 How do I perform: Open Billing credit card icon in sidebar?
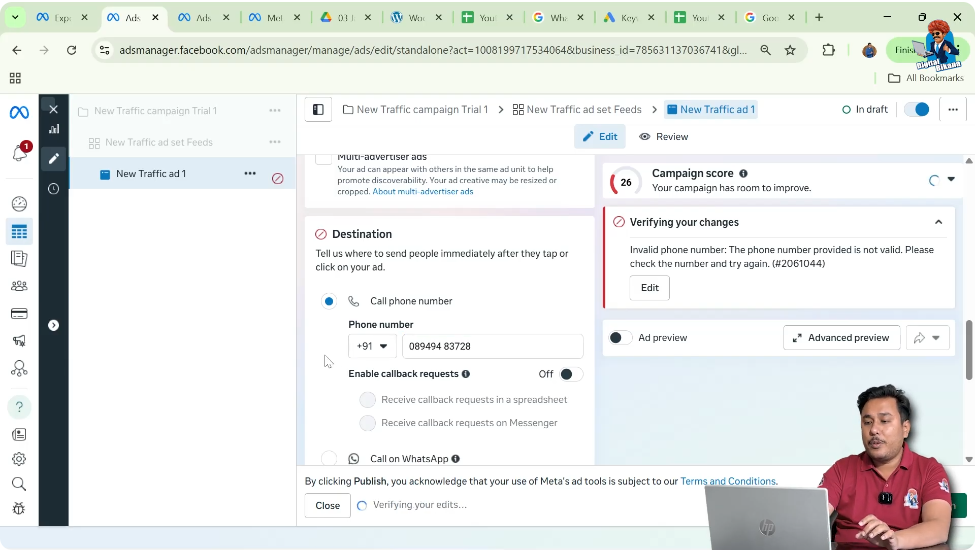(19, 313)
